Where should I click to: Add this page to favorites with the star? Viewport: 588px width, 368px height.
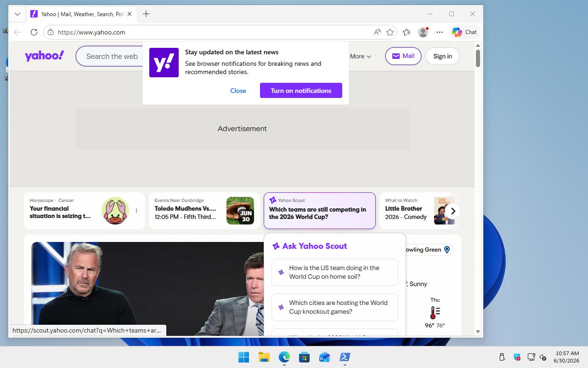[x=390, y=32]
